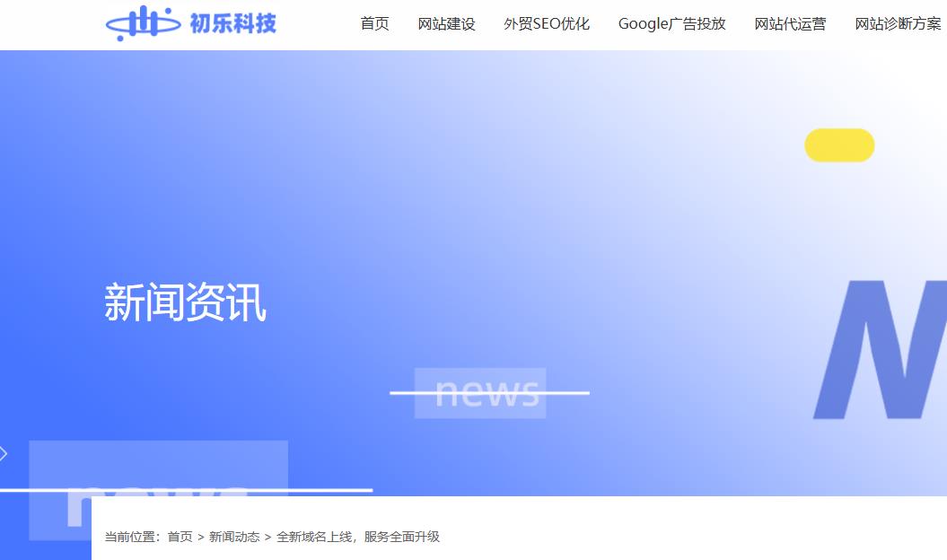Image resolution: width=947 pixels, height=560 pixels.
Task: Open 新闻动态 from the breadcrumb
Action: click(x=231, y=536)
